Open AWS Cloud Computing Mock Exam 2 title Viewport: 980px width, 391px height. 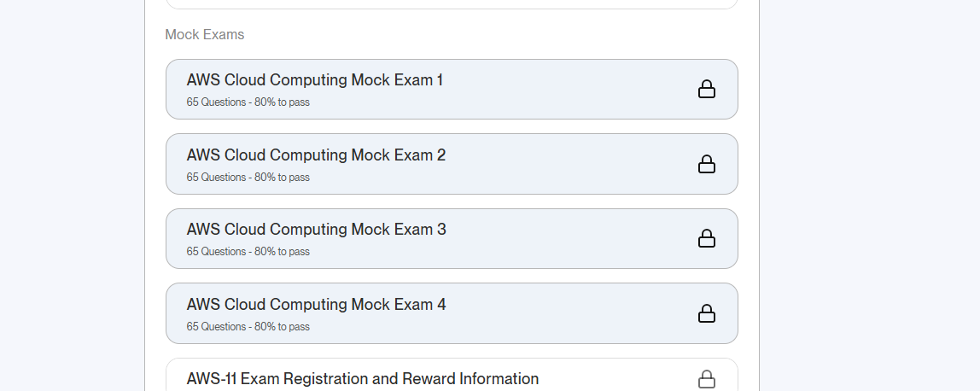click(x=316, y=155)
